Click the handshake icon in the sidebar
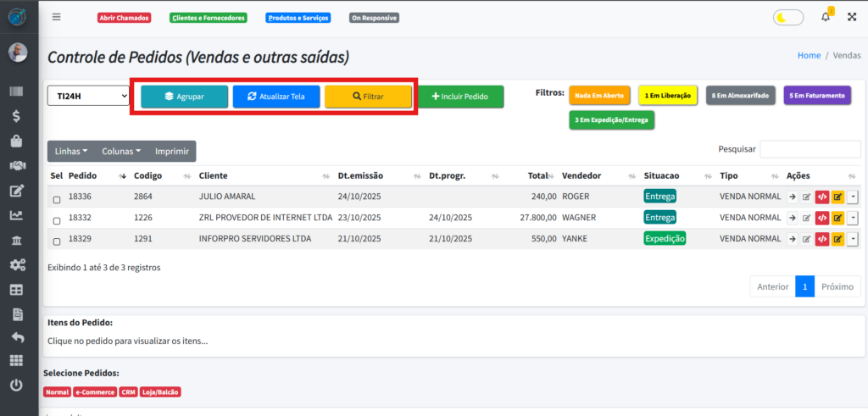The image size is (868, 416). click(x=17, y=165)
